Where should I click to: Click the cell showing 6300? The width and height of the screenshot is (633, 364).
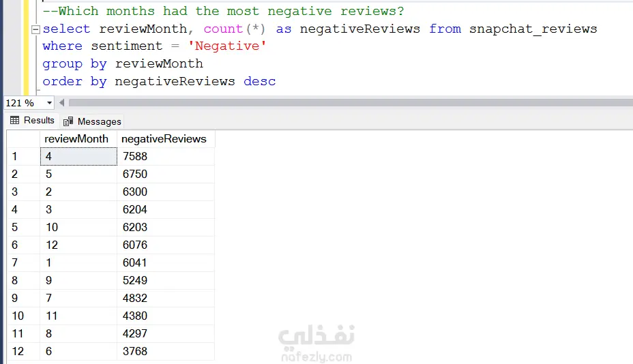(166, 192)
